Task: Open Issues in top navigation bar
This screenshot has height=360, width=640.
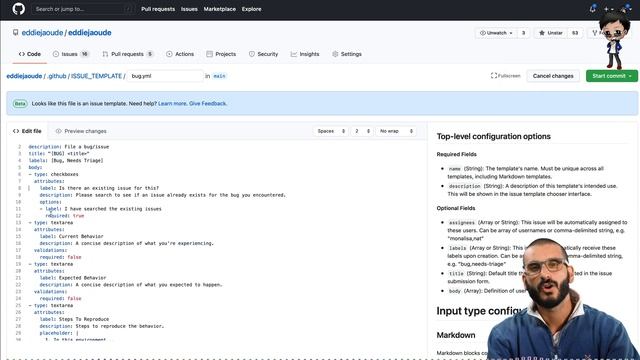Action: coord(189,9)
